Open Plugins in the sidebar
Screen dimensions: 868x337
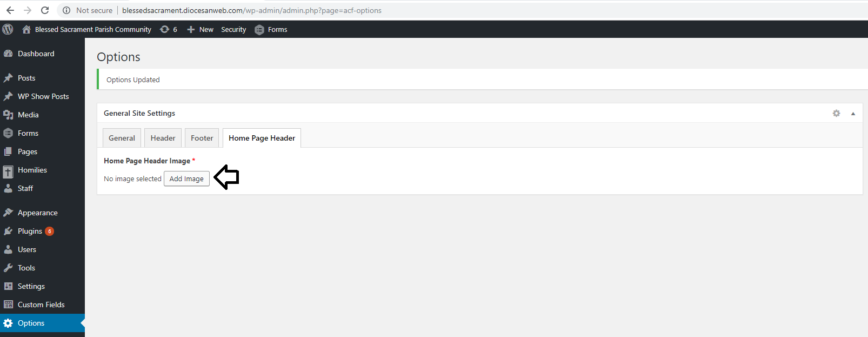(x=30, y=231)
